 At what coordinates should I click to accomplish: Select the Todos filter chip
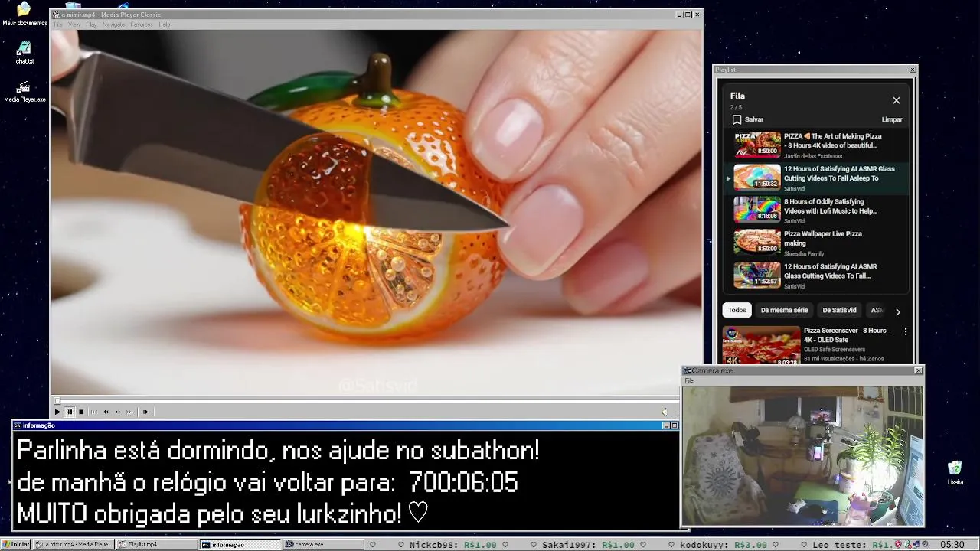pyautogui.click(x=737, y=310)
